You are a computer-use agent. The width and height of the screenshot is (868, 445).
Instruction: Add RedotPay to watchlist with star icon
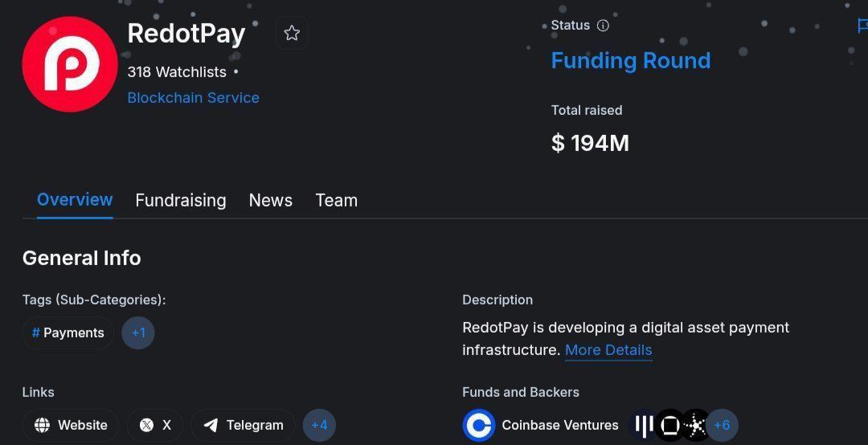(292, 33)
